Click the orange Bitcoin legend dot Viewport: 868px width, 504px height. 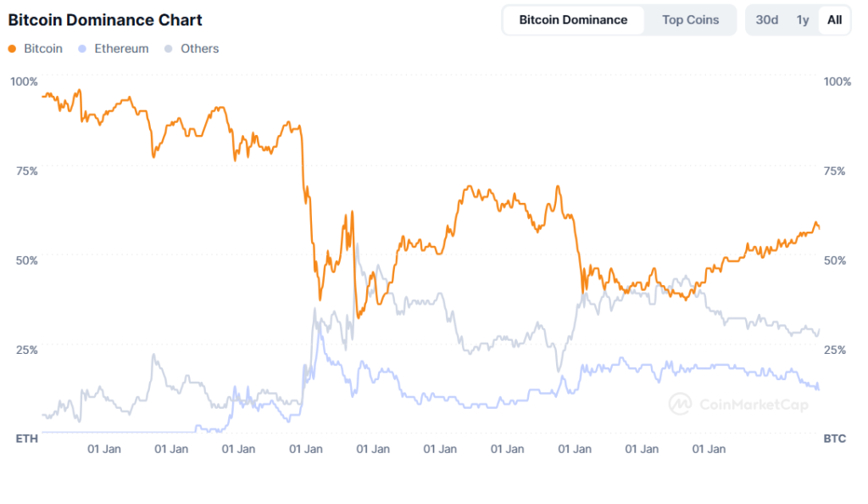coord(12,48)
